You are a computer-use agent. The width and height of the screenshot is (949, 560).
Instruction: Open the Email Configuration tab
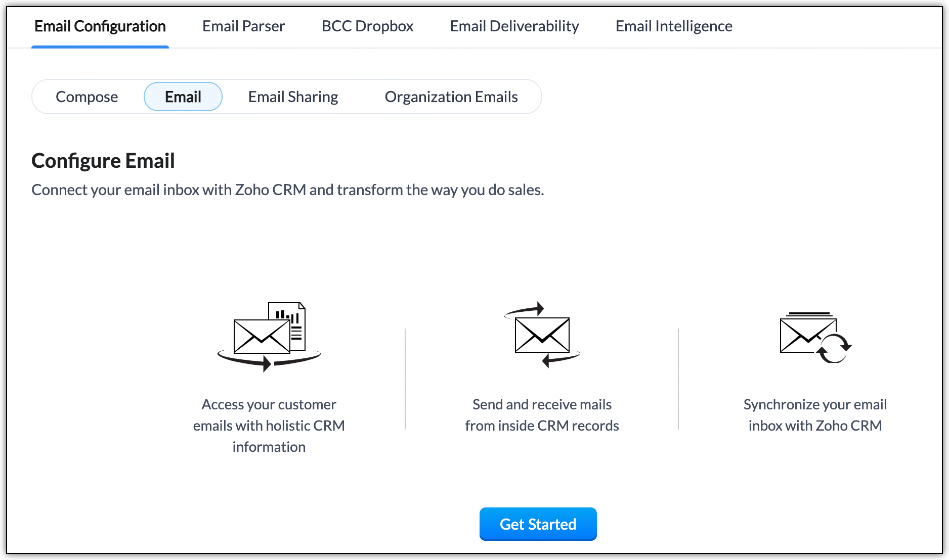pyautogui.click(x=100, y=26)
